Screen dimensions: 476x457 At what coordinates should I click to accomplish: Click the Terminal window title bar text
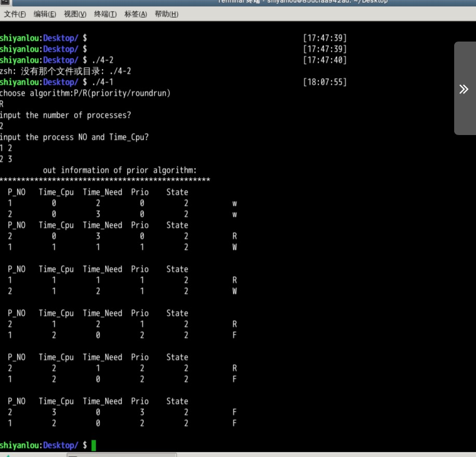pos(301,2)
